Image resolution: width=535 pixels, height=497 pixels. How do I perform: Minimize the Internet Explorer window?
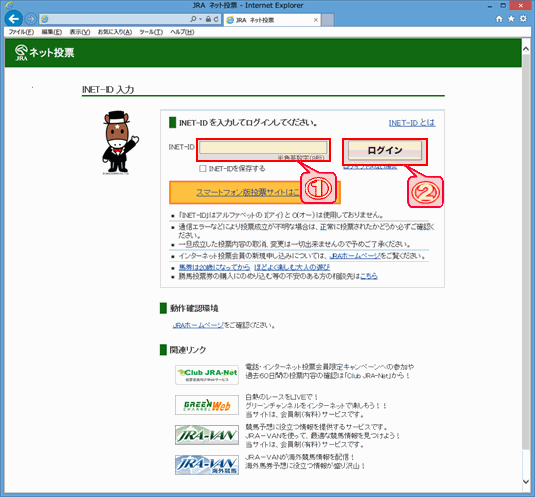coord(490,6)
